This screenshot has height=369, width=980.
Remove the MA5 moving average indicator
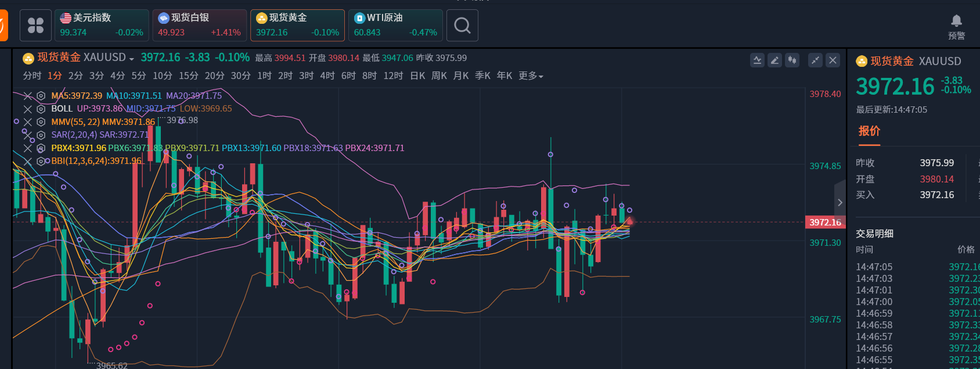27,96
